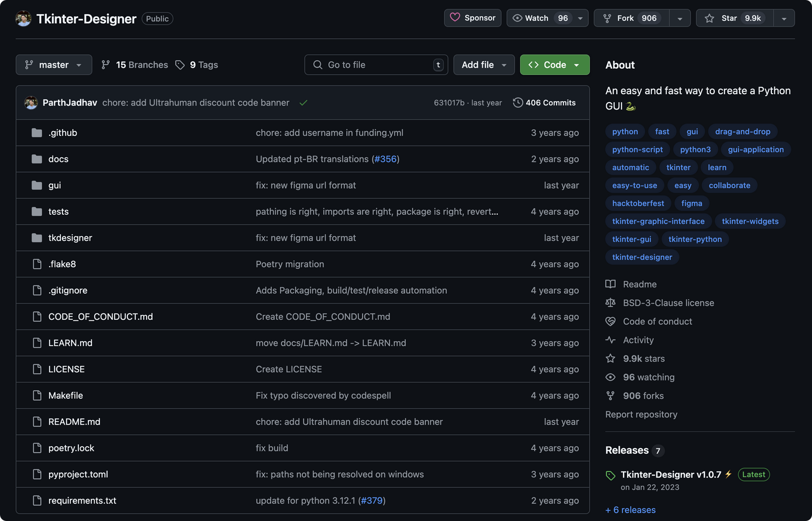Click the Sponsor heart button
Viewport: 812px width, 521px height.
point(473,18)
